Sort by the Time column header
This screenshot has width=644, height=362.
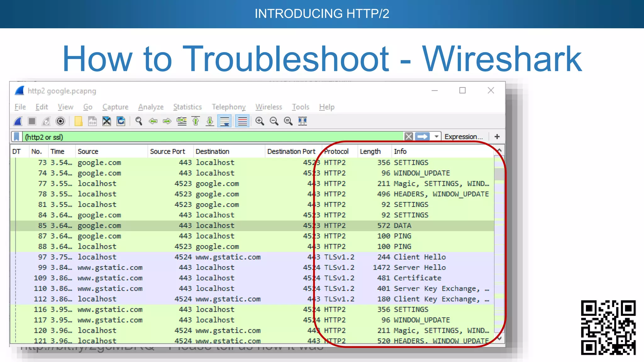pos(62,151)
